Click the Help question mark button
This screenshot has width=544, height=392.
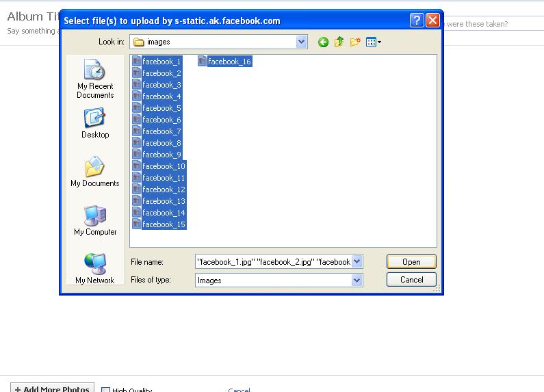point(417,20)
